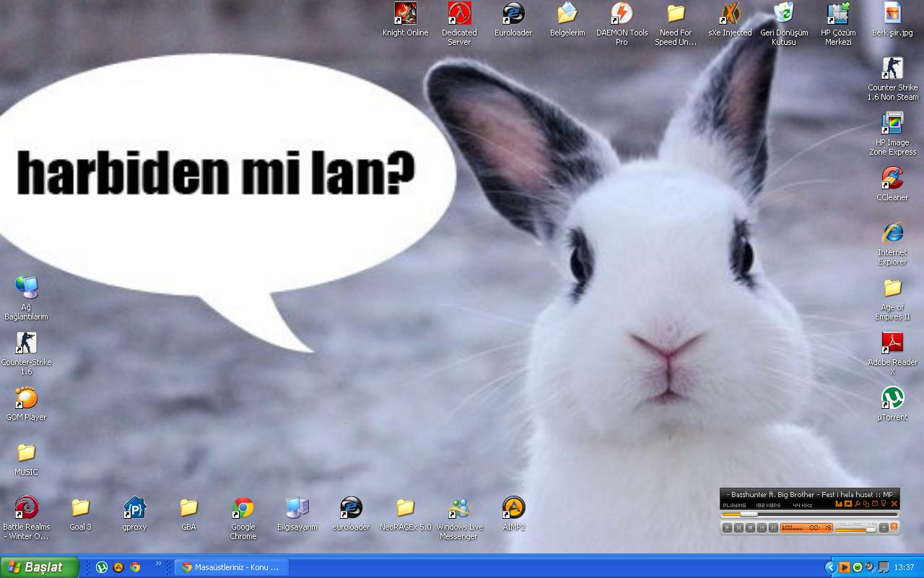Open the Goal 3 folder
Image resolution: width=924 pixels, height=578 pixels.
pyautogui.click(x=80, y=514)
